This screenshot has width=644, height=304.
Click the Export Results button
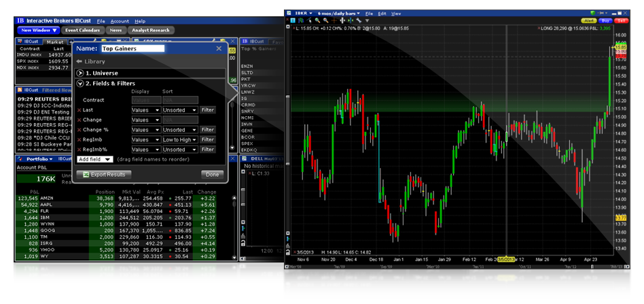(104, 175)
